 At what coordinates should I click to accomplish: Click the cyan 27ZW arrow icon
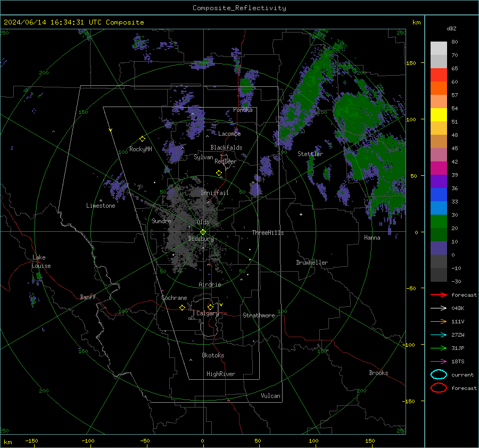[439, 335]
